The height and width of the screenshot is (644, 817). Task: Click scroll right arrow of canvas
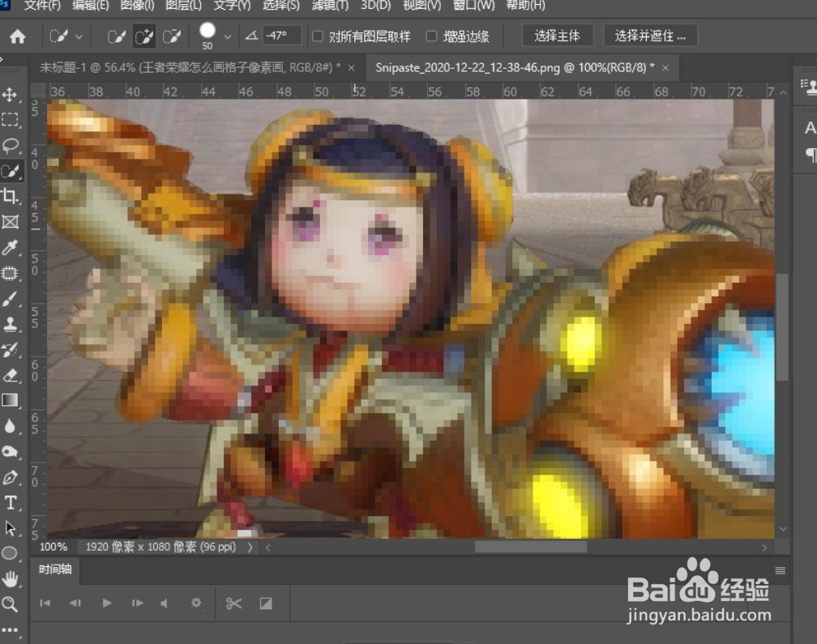click(x=764, y=547)
